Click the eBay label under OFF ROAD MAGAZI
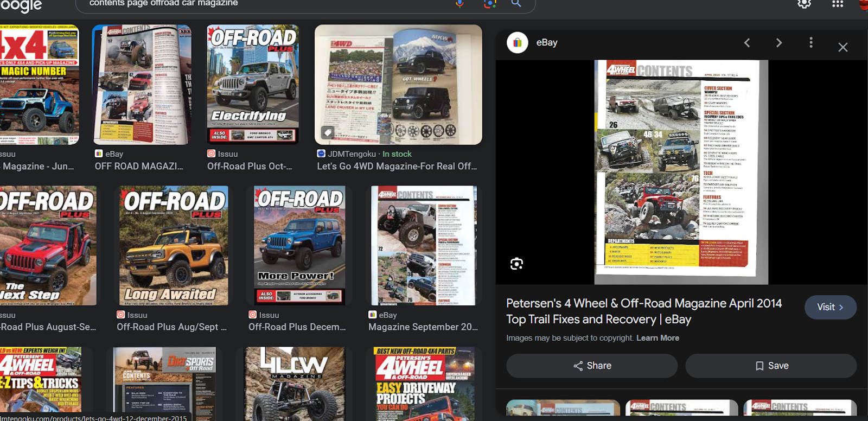The width and height of the screenshot is (868, 421). (114, 154)
